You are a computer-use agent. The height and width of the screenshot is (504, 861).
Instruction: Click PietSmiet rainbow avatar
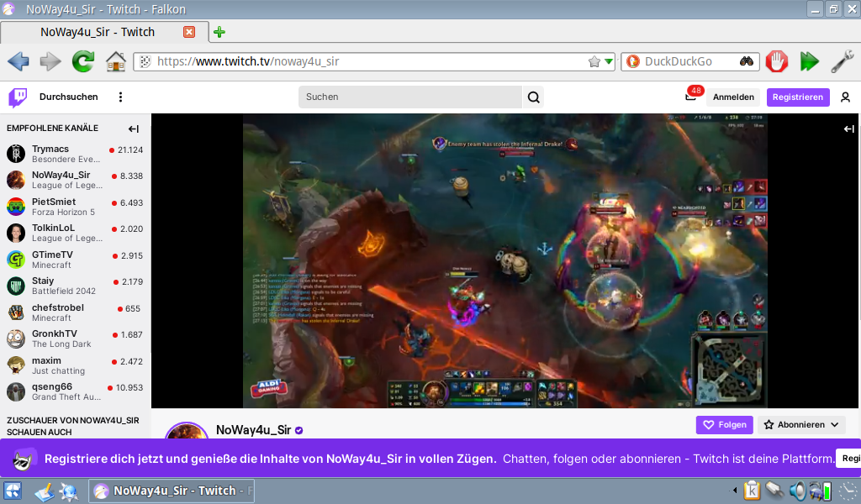point(16,207)
